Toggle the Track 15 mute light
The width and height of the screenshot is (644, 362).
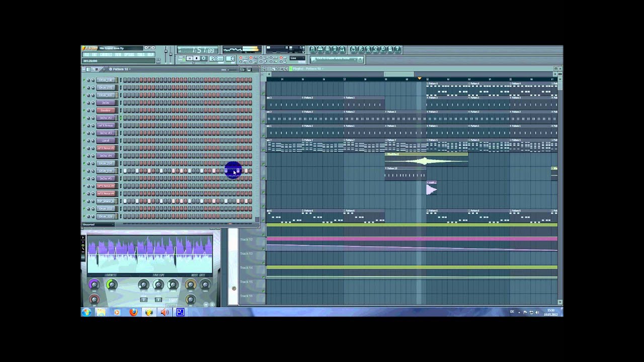click(263, 291)
